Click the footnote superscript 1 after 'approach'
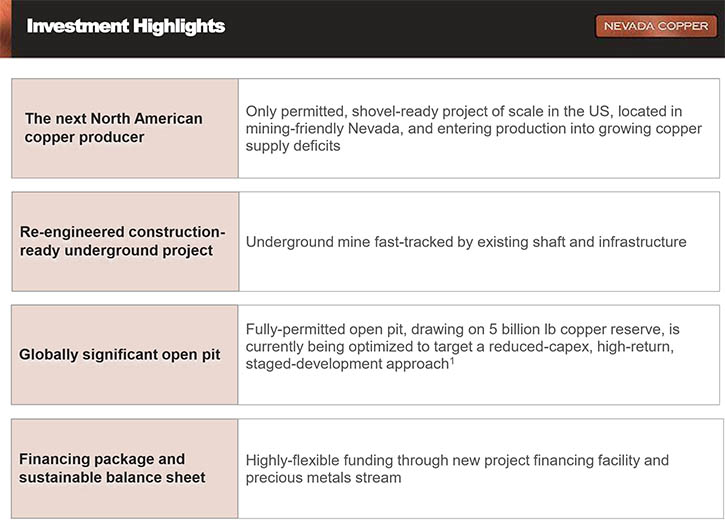The width and height of the screenshot is (725, 521). pos(453,360)
